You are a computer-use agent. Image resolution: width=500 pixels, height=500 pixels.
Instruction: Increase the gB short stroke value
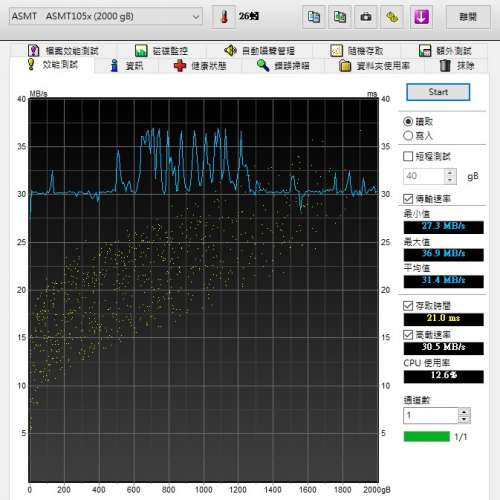click(x=450, y=172)
